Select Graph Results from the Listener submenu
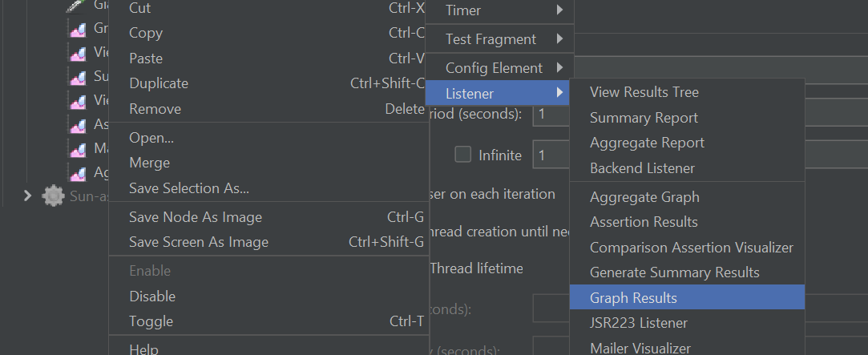Viewport: 868px width, 355px height. tap(633, 297)
